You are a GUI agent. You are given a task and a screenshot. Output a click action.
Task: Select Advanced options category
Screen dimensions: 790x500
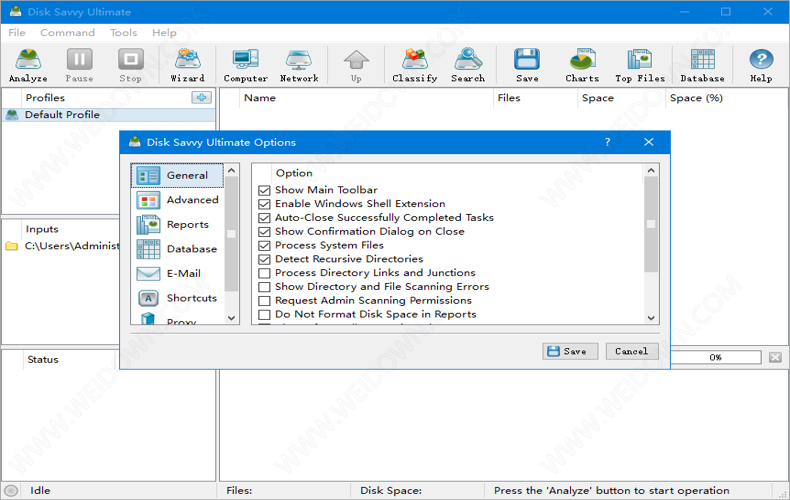(177, 200)
